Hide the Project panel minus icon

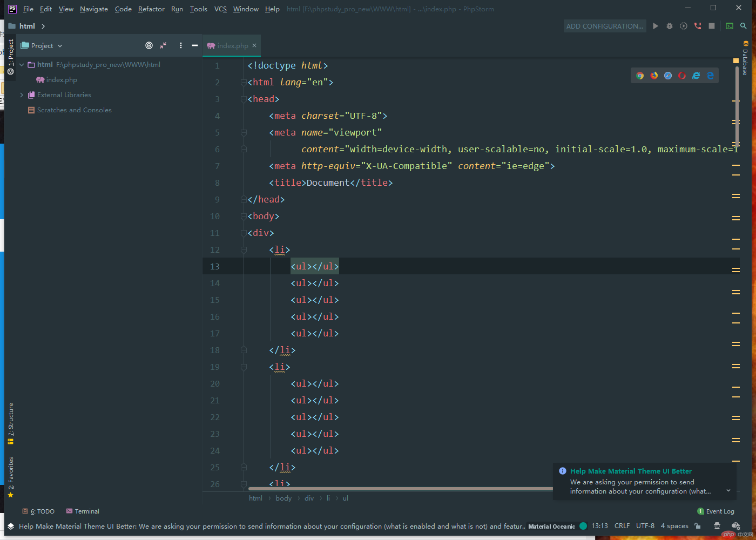coord(195,45)
